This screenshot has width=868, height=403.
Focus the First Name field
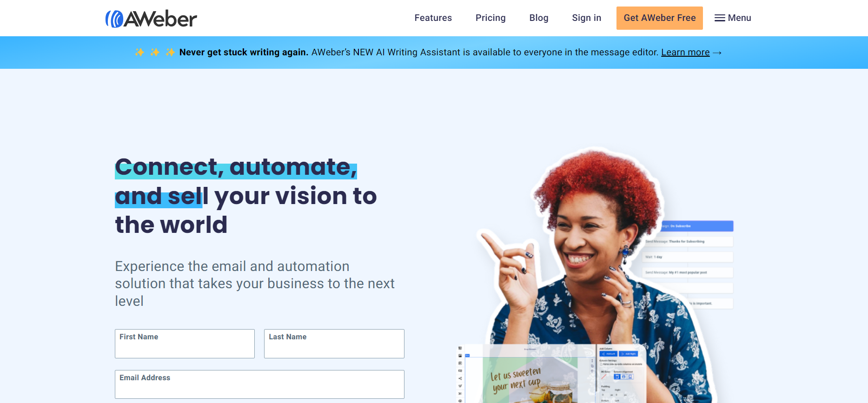pyautogui.click(x=185, y=344)
